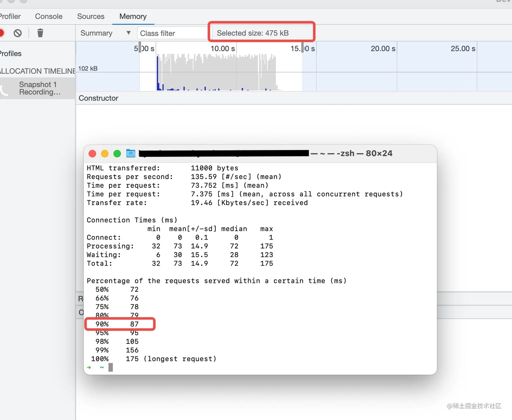Click the Waiting row in terminal

pyautogui.click(x=180, y=255)
